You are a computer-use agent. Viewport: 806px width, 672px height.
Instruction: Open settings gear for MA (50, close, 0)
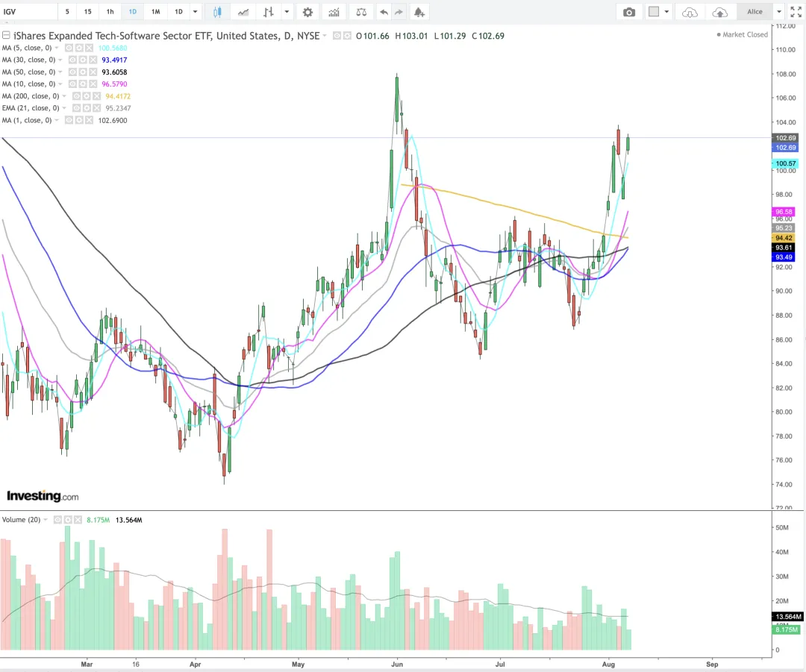[x=83, y=72]
